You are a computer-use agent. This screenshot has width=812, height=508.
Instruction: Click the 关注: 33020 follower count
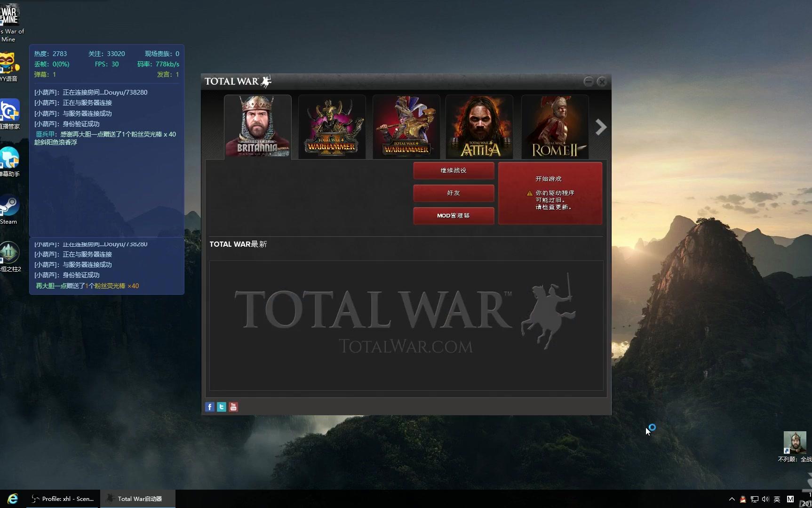tap(106, 54)
